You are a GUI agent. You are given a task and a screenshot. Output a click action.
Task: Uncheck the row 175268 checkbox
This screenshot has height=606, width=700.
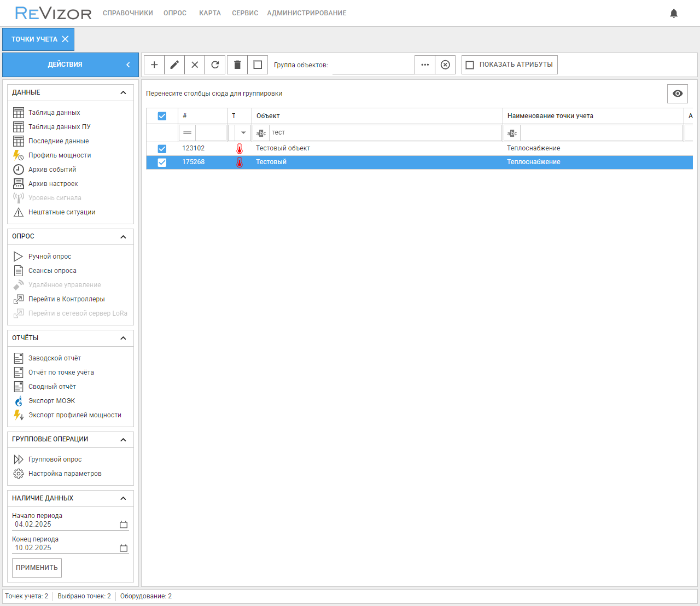click(x=162, y=162)
